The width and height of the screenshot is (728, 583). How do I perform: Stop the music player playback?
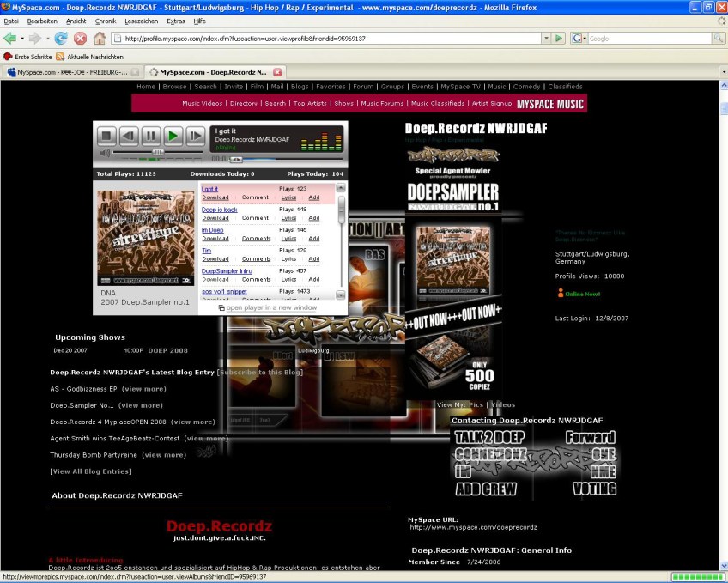coord(106,136)
